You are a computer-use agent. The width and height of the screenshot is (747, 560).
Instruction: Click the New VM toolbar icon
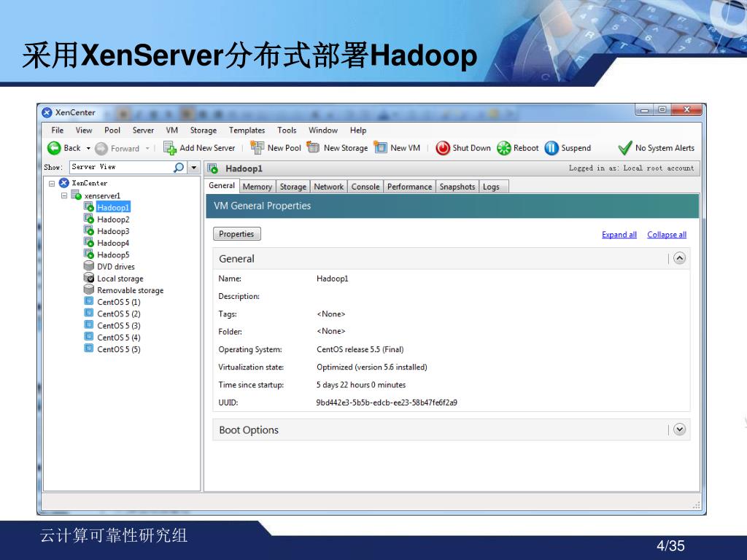pos(381,148)
